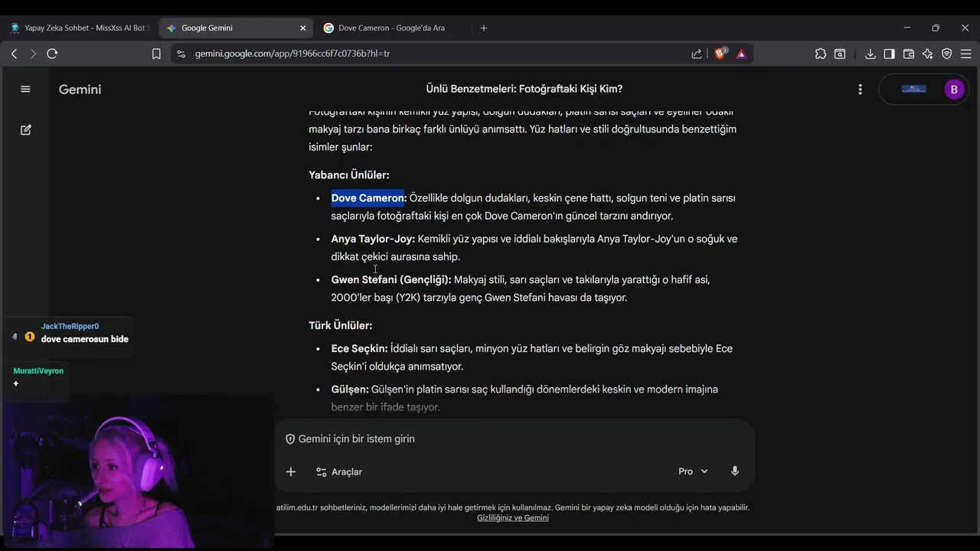This screenshot has height=551, width=980.
Task: Open browser extensions menu
Action: click(821, 54)
